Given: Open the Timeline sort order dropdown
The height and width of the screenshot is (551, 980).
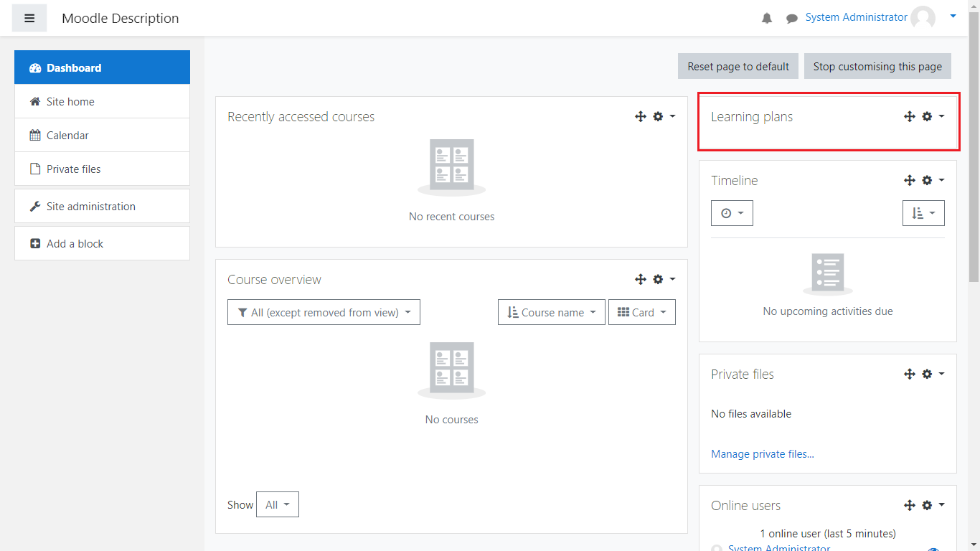Looking at the screenshot, I should pos(923,213).
